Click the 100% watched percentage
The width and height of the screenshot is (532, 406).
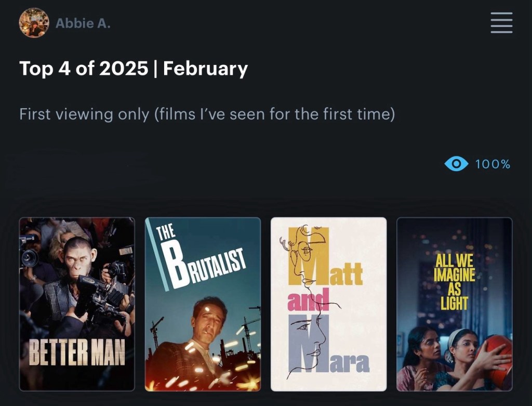pos(493,164)
